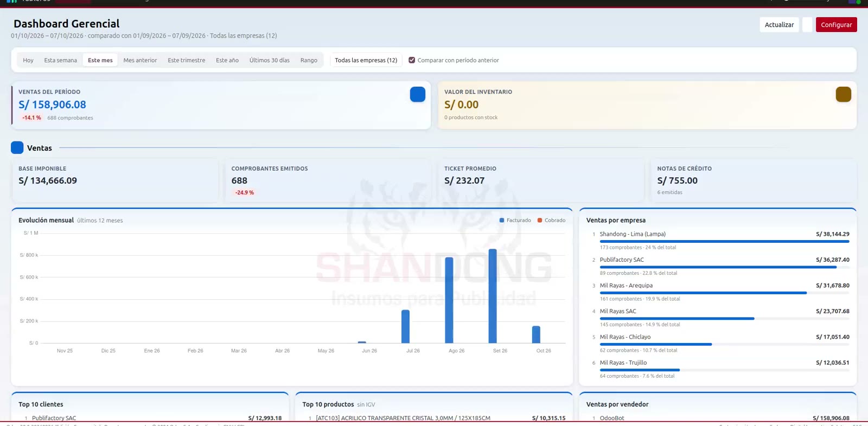Click the S/ 158,906.08 sales total
868x426 pixels.
coord(52,105)
